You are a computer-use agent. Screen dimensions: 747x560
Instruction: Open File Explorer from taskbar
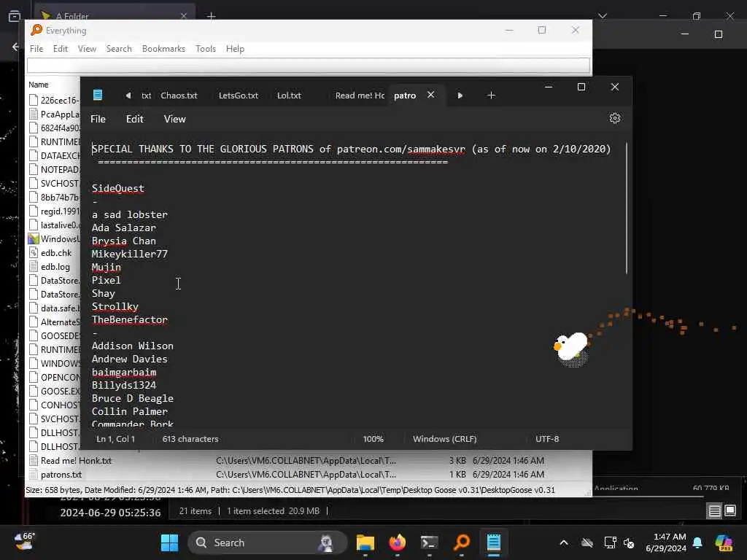coord(365,542)
